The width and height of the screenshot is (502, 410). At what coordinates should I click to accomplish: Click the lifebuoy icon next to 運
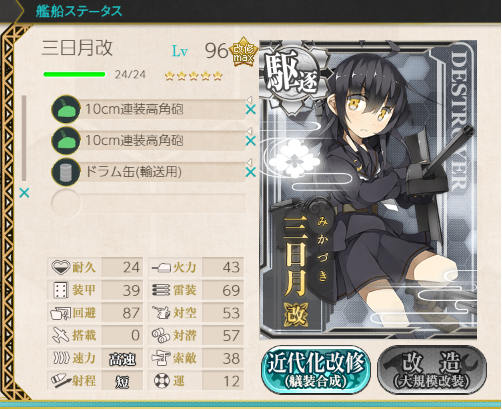162,381
